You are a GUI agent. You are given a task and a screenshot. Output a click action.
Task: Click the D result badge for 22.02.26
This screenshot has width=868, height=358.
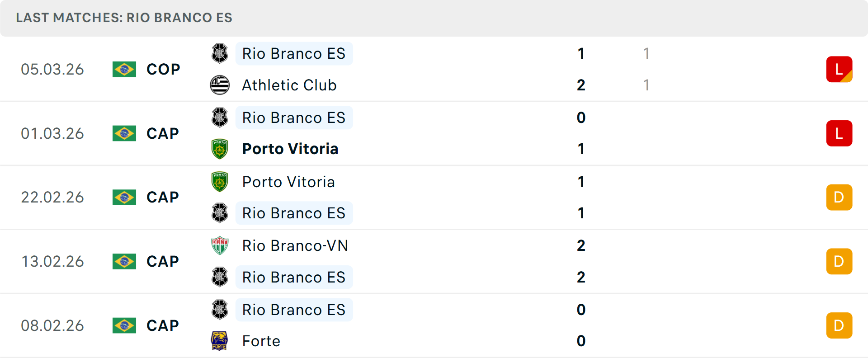[839, 198]
